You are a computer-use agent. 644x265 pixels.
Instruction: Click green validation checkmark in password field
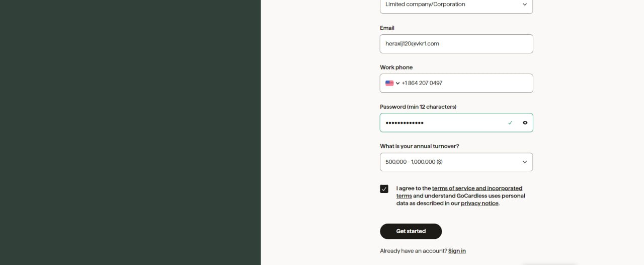[x=510, y=122]
